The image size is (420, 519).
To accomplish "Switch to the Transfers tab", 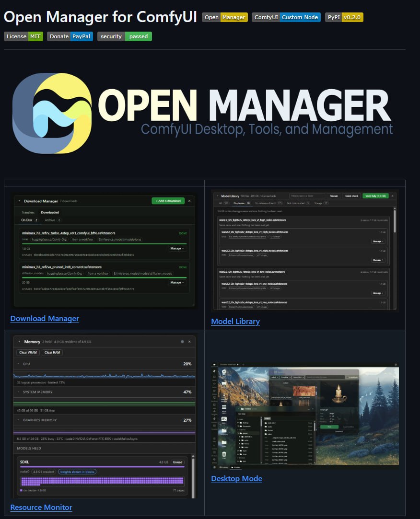I will pos(28,212).
